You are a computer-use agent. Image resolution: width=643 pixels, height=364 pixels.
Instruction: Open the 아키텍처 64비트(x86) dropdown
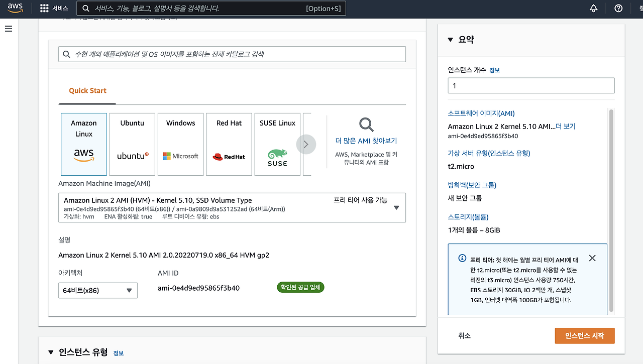98,290
